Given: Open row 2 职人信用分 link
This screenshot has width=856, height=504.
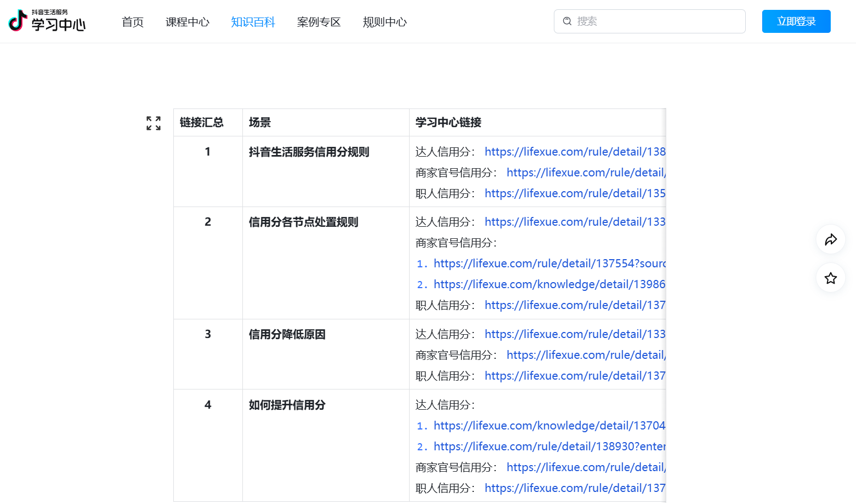Looking at the screenshot, I should point(575,305).
